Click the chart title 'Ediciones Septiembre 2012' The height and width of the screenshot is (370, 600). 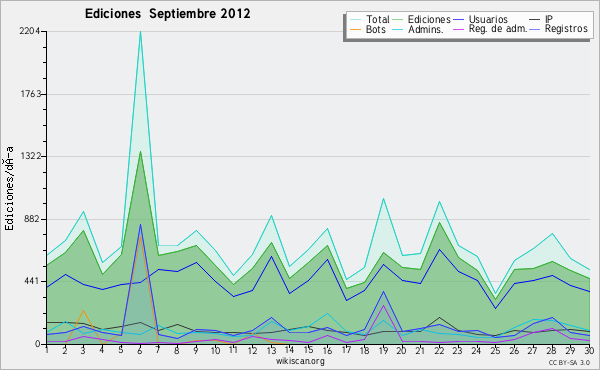point(168,14)
